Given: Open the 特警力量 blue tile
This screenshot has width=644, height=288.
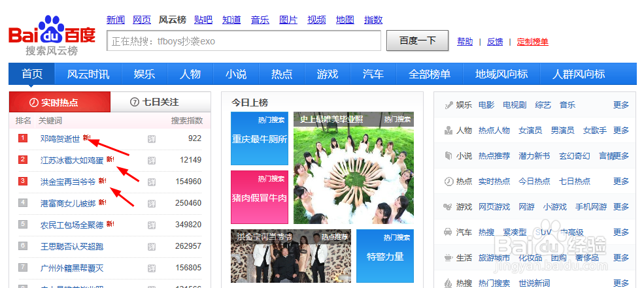Looking at the screenshot, I should point(385,255).
